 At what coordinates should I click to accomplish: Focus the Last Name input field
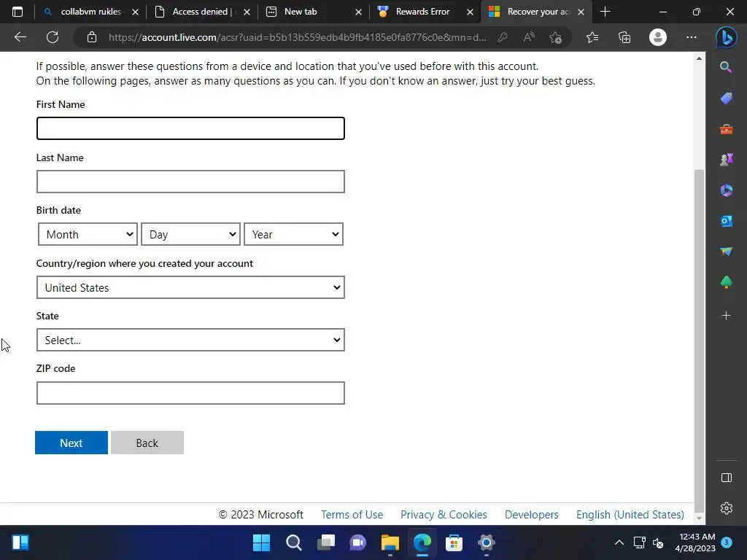pyautogui.click(x=190, y=182)
